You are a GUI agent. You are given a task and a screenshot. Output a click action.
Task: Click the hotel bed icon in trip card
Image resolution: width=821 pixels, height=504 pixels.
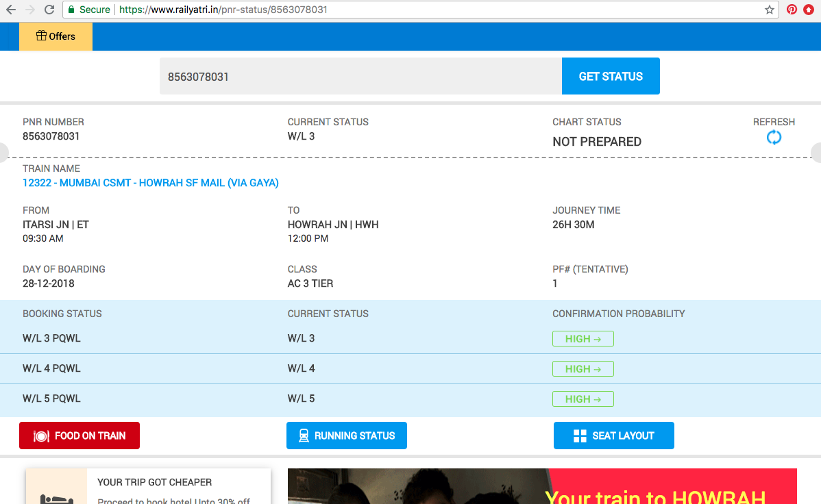point(57,499)
